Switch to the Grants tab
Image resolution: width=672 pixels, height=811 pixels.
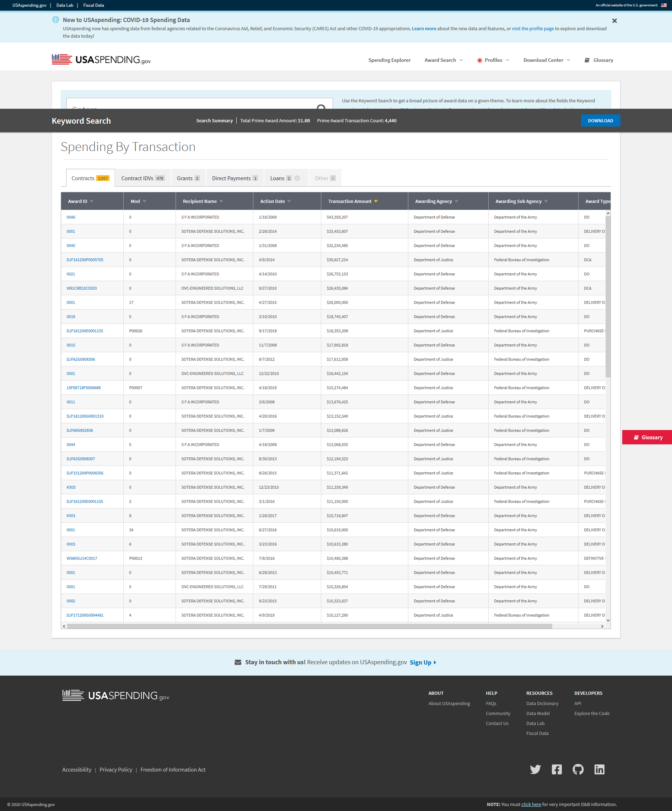[x=188, y=178]
